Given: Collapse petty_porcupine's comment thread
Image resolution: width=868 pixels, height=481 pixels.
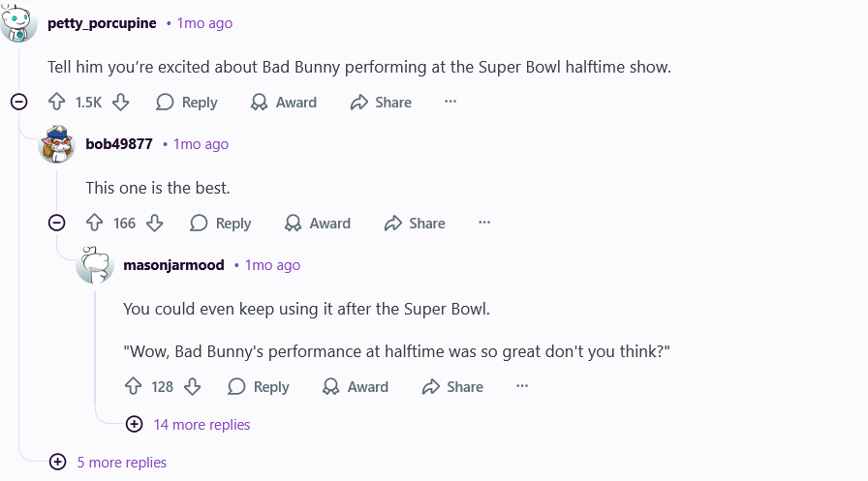Looking at the screenshot, I should (18, 102).
